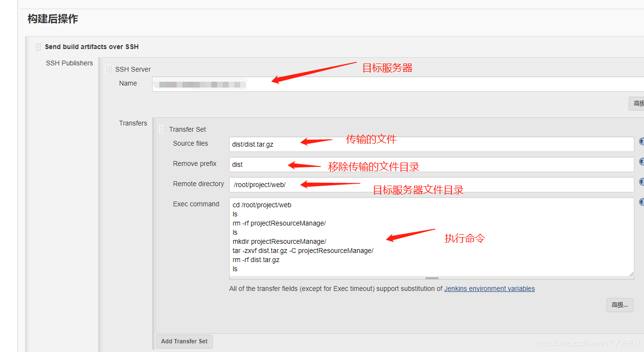Image resolution: width=644 pixels, height=352 pixels.
Task: Click the help icon beside Remote directory
Action: pos(642,182)
